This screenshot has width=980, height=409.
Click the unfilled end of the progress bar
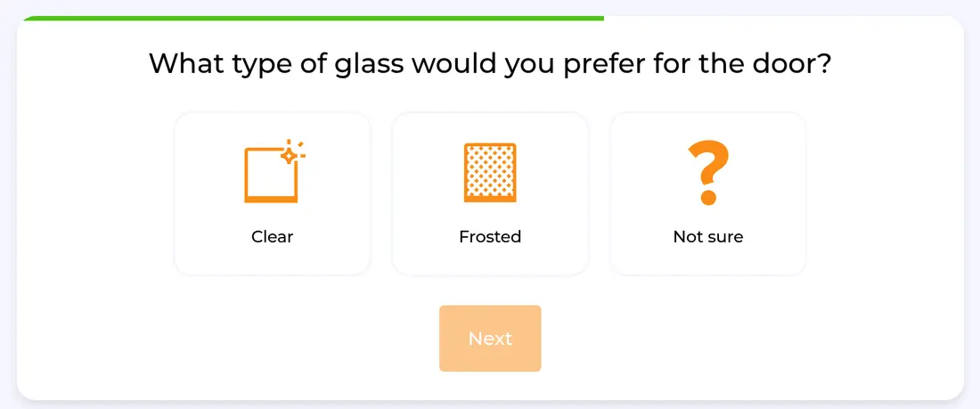tap(781, 19)
